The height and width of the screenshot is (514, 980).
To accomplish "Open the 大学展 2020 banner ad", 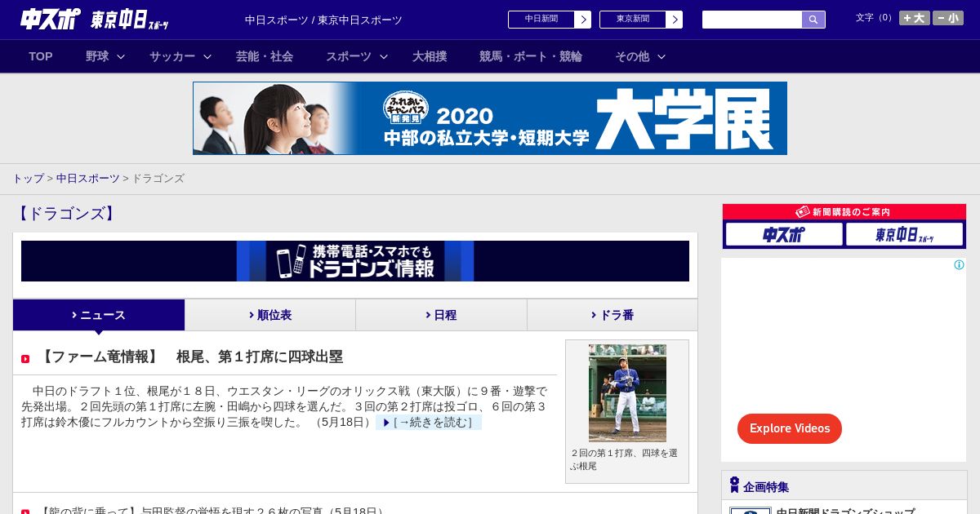I will (490, 118).
